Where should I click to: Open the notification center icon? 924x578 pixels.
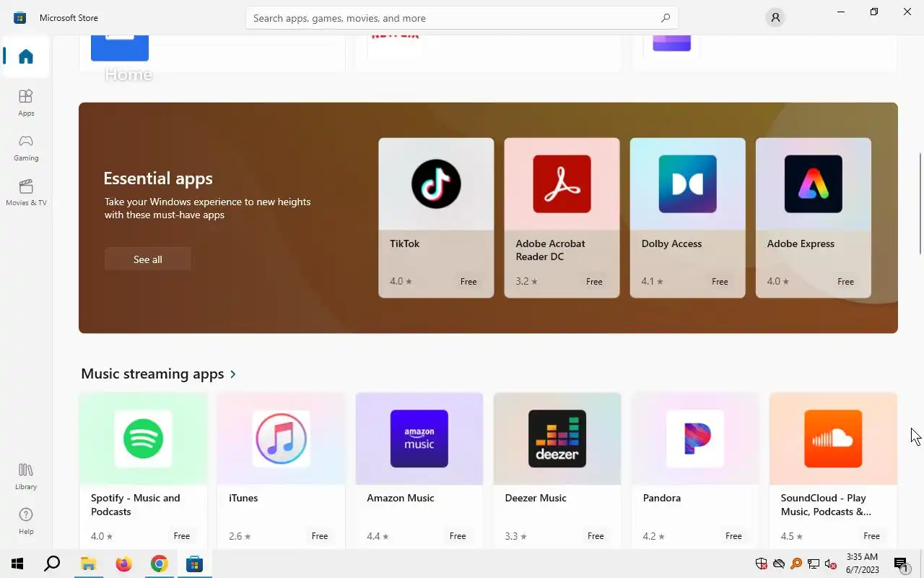[901, 564]
